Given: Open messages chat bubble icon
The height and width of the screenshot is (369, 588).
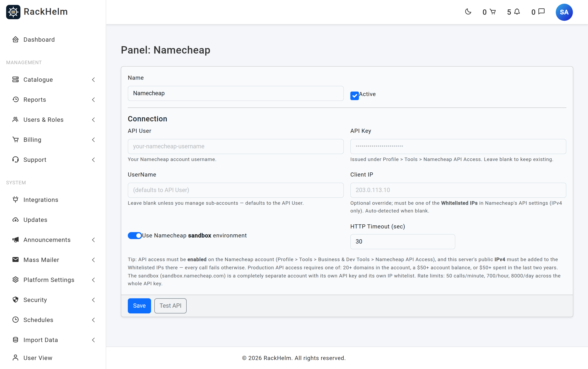Looking at the screenshot, I should coord(541,12).
